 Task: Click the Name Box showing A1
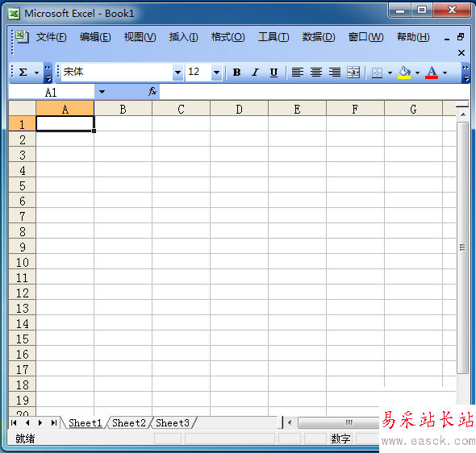tap(52, 92)
